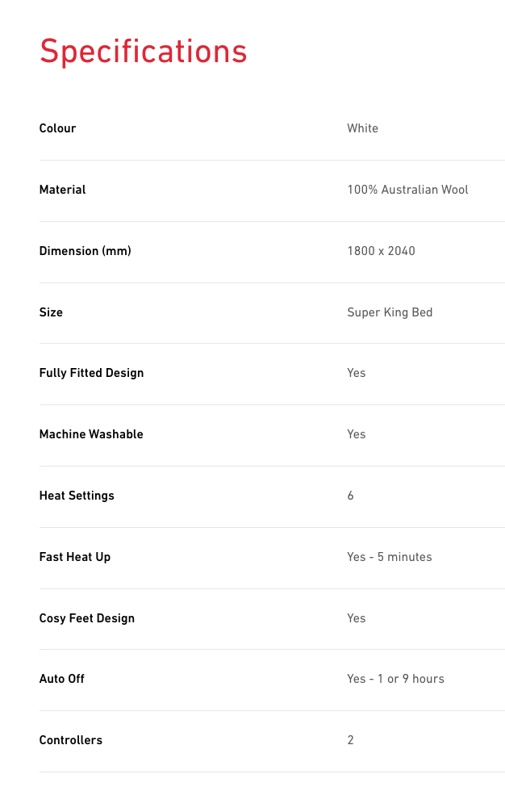Screen dimensions: 505x812
Task: Click the Controllers label
Action: click(71, 740)
